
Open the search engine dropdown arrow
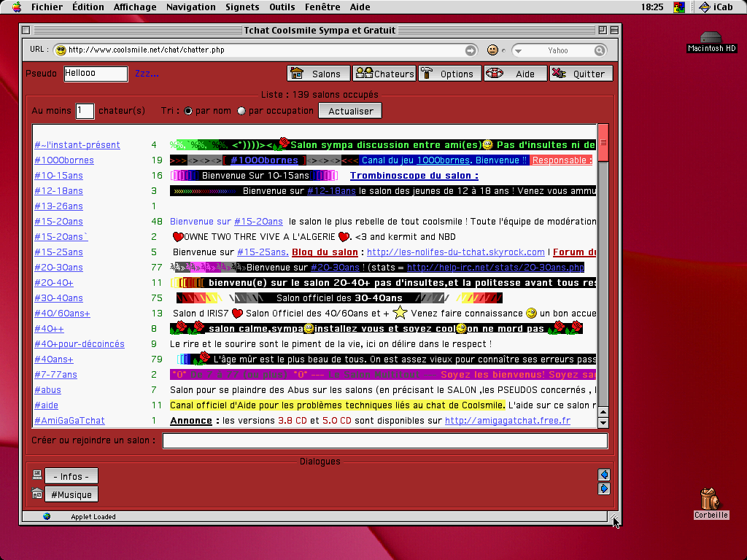click(x=519, y=50)
